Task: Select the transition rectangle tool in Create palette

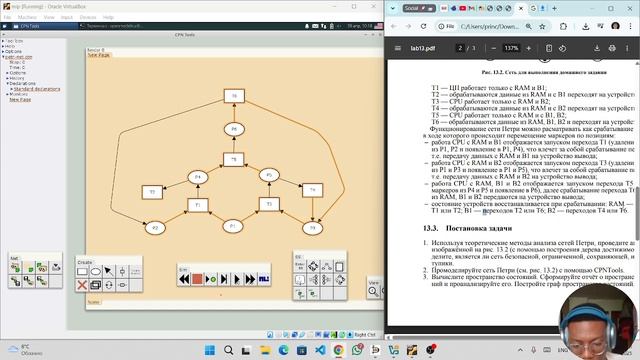Action: tap(82, 271)
